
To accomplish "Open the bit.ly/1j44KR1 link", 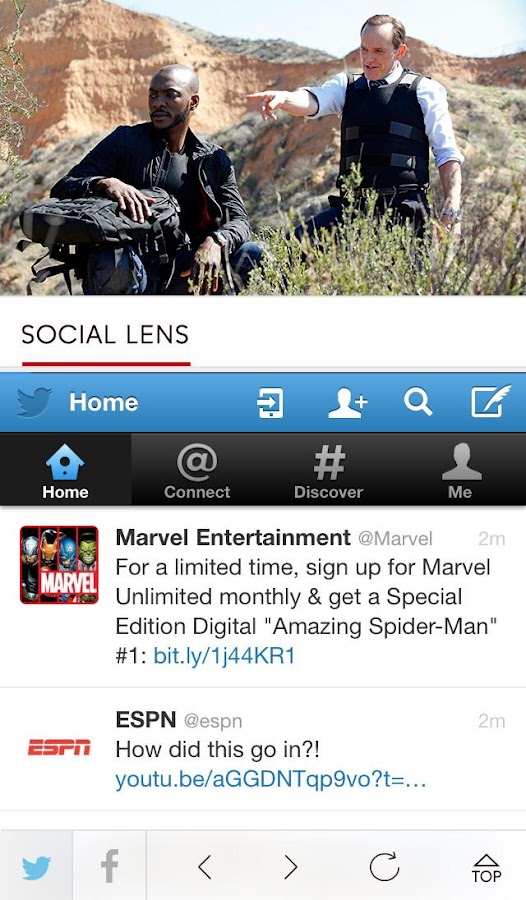I will tap(224, 656).
